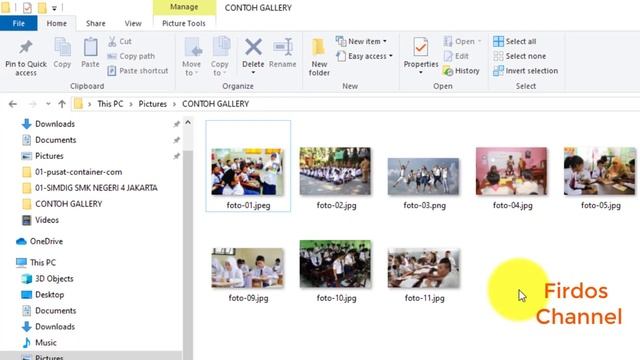Screen dimensions: 640x360
Task: Click Copy path in ribbon
Action: tap(131, 56)
